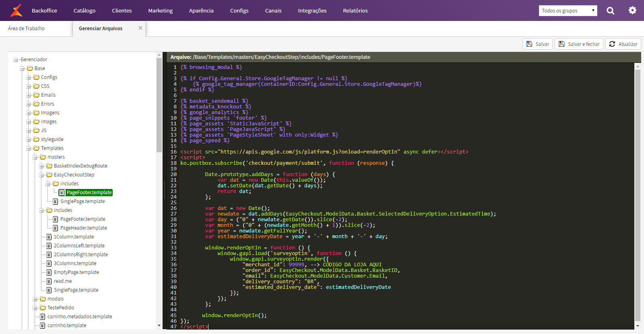Expand the modais tree node
The image size is (644, 334).
(35, 299)
